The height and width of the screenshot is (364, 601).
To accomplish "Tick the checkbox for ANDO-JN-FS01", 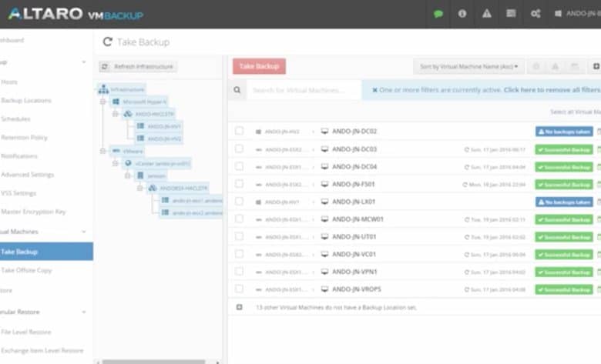I will [x=239, y=184].
